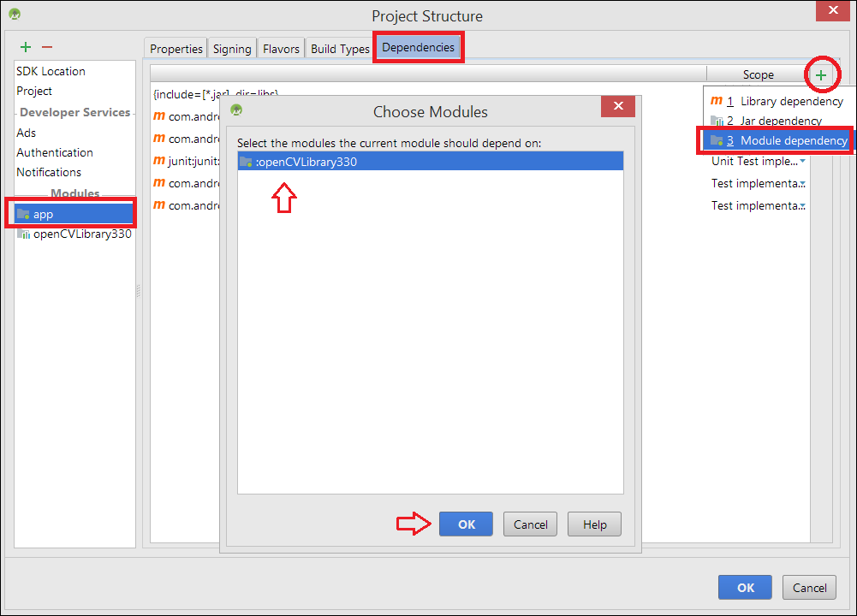Open the Unit Test imple... scope dropdown
This screenshot has height=616, width=857.
click(802, 161)
